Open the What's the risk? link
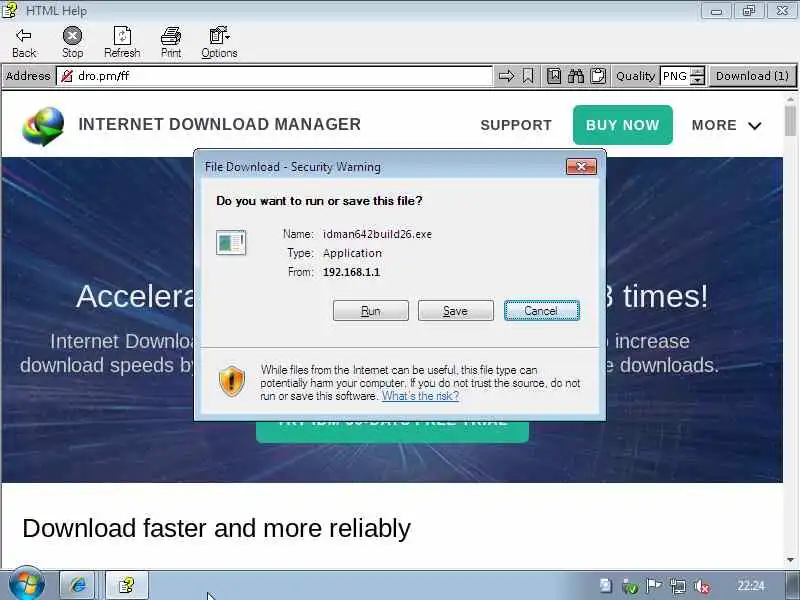 (x=420, y=396)
